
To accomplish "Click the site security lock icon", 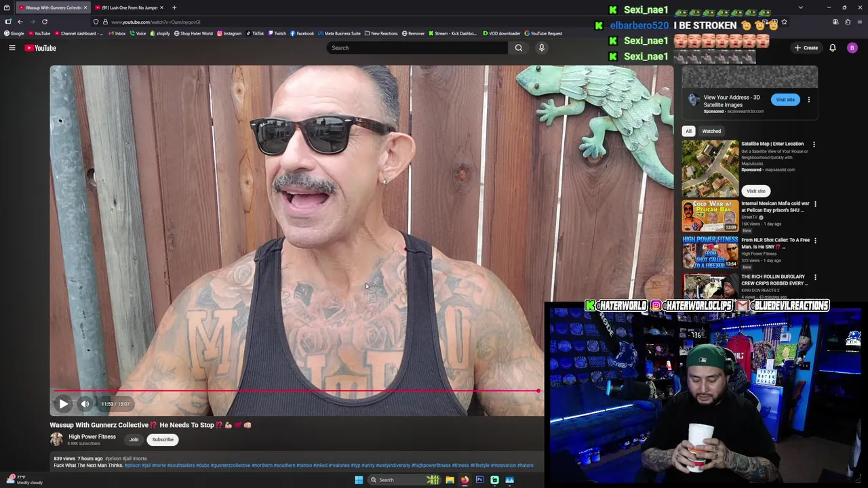I will click(105, 22).
